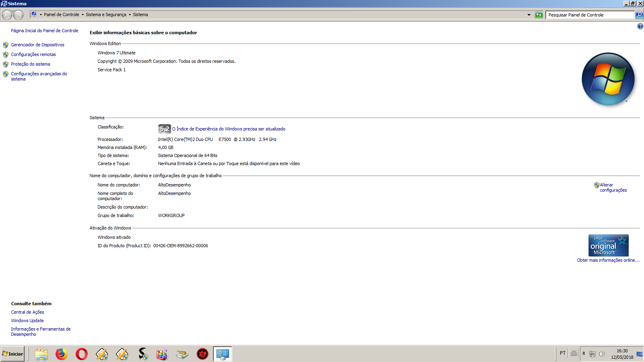Image resolution: width=644 pixels, height=362 pixels.
Task: Open the help question mark icon
Action: coord(640,26)
